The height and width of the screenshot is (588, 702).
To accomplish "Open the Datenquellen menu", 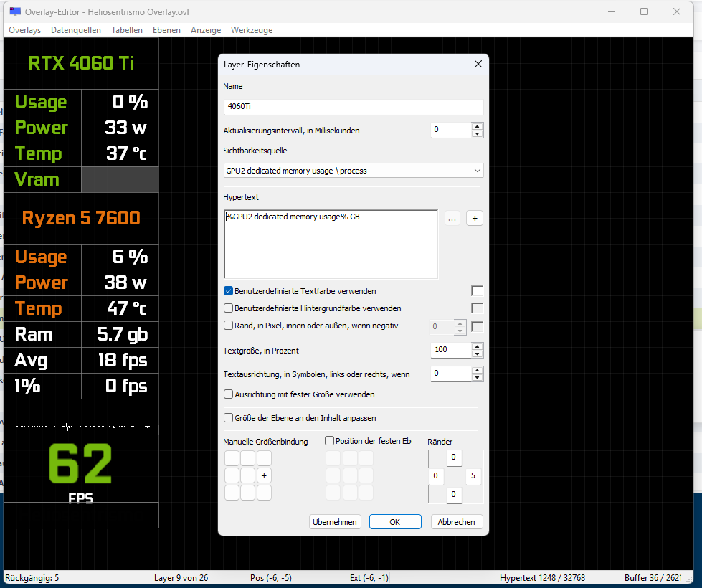I will coord(76,30).
